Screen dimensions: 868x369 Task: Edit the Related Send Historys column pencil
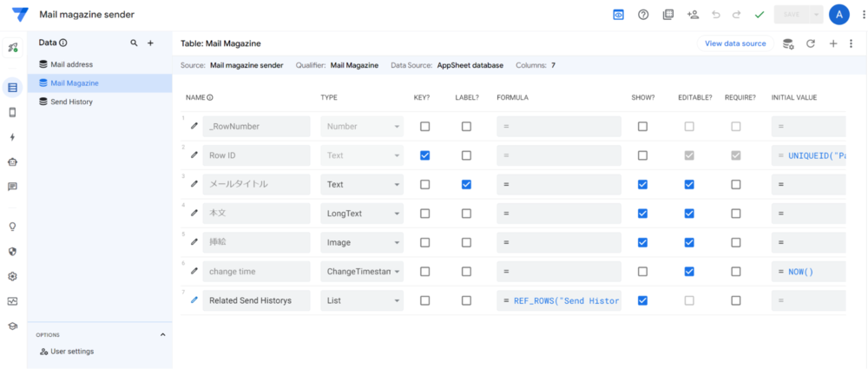click(x=194, y=300)
